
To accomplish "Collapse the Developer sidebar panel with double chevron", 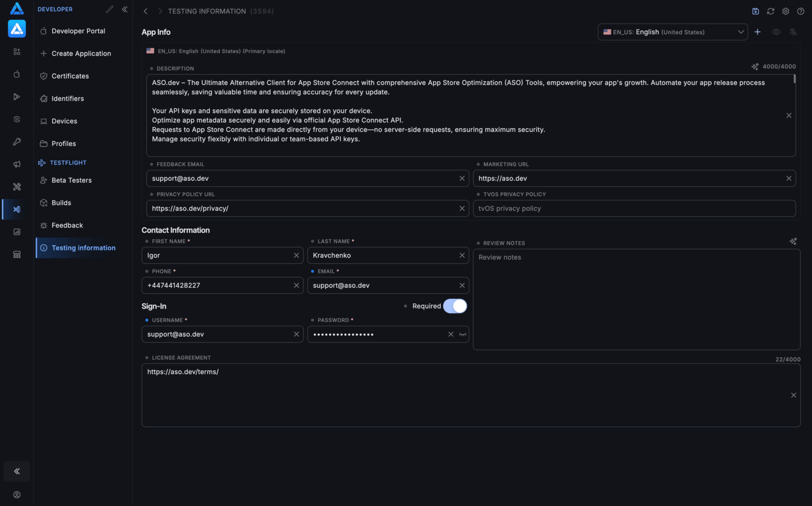I will [x=125, y=9].
